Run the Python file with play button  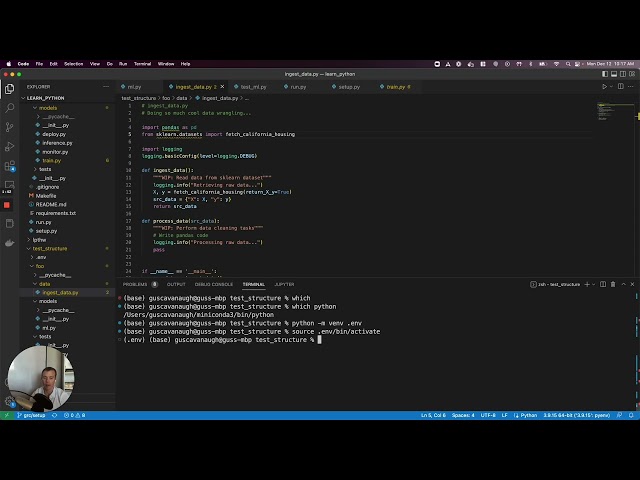pos(604,87)
